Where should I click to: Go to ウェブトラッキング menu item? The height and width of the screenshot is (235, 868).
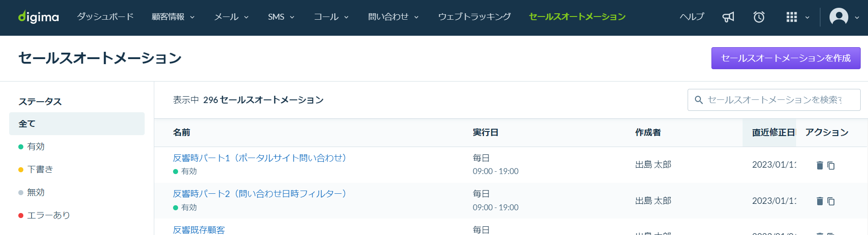click(474, 17)
